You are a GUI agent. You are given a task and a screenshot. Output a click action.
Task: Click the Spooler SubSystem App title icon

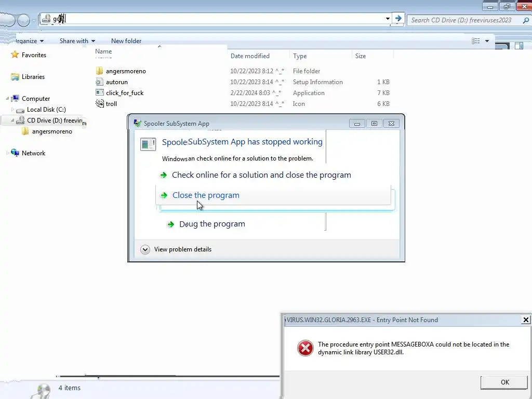pos(137,123)
